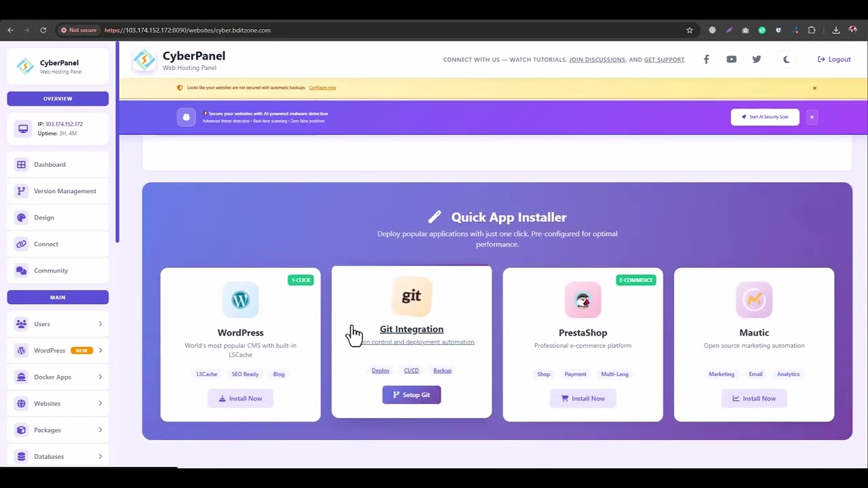
Task: Open Community sidebar item
Action: 58,270
